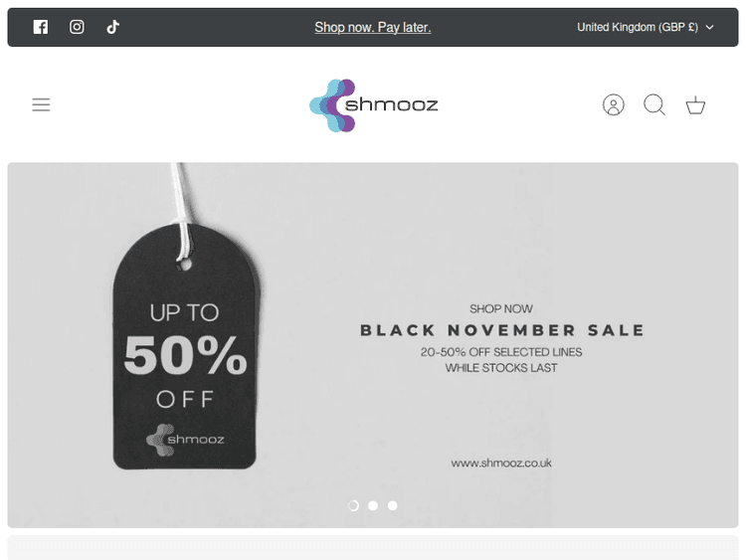Image resolution: width=746 pixels, height=560 pixels.
Task: Follow the "Shop now. Pay later." link
Action: [373, 27]
